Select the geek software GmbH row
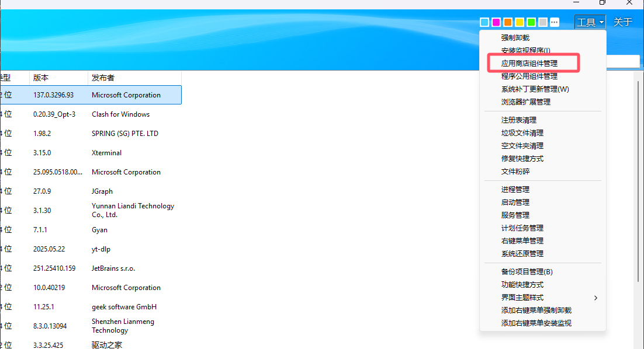This screenshot has height=349, width=644. coord(91,307)
